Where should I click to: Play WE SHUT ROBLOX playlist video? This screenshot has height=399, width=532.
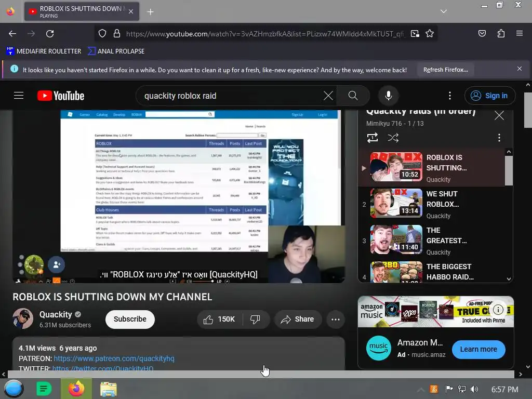[432, 204]
